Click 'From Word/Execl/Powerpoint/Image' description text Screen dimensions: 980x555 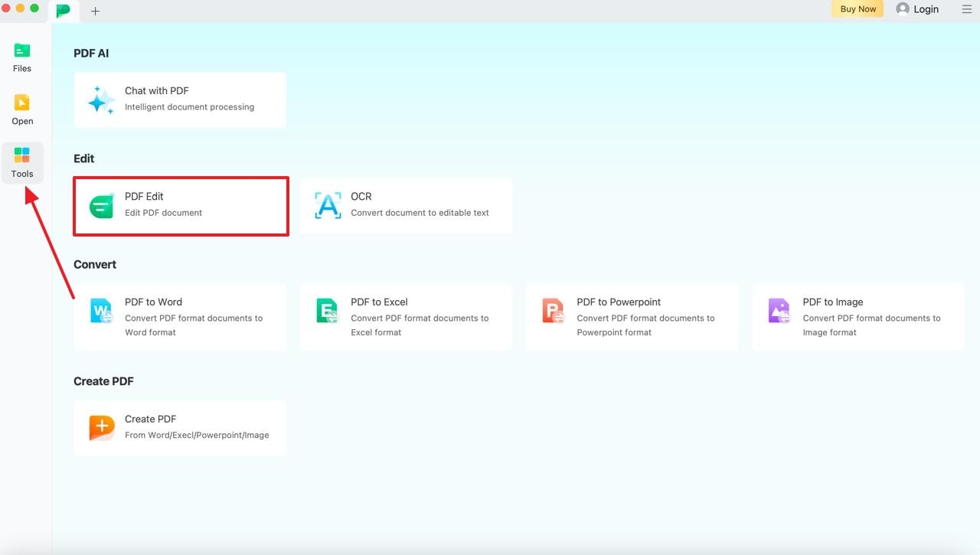click(x=197, y=435)
